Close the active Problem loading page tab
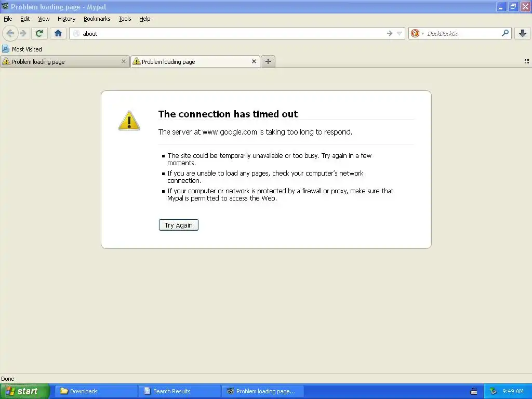The height and width of the screenshot is (399, 532). point(254,61)
